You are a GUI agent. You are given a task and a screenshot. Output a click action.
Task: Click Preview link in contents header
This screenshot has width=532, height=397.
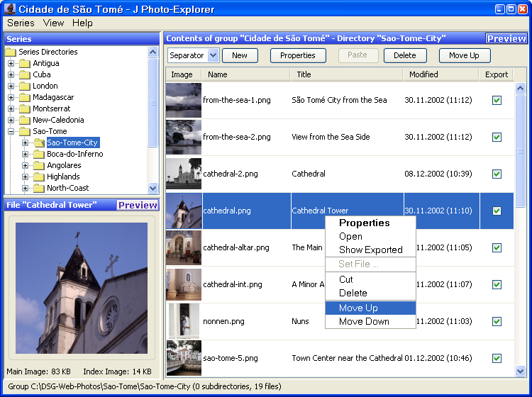point(506,38)
